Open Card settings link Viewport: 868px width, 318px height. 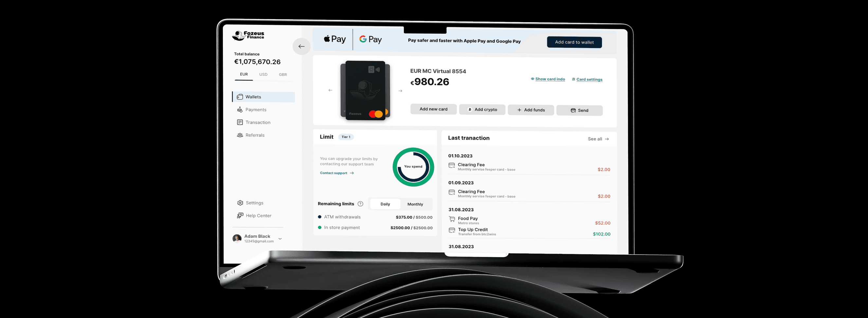[x=587, y=79]
